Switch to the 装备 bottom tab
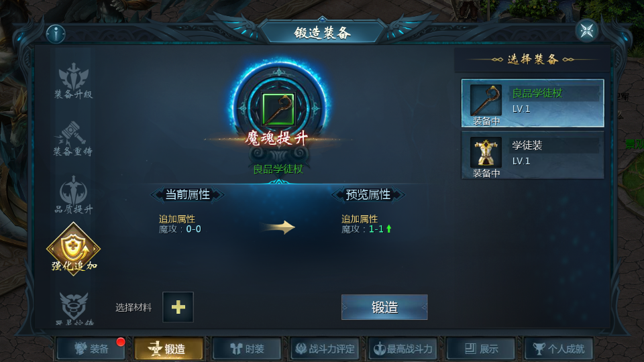The width and height of the screenshot is (644, 362). point(91,349)
